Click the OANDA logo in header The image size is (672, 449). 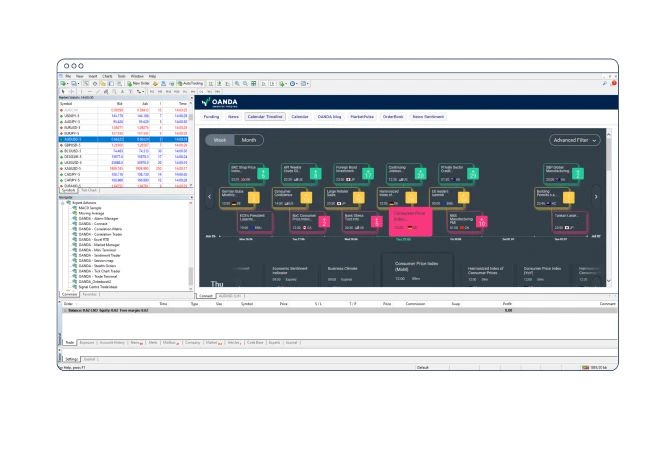pos(220,101)
